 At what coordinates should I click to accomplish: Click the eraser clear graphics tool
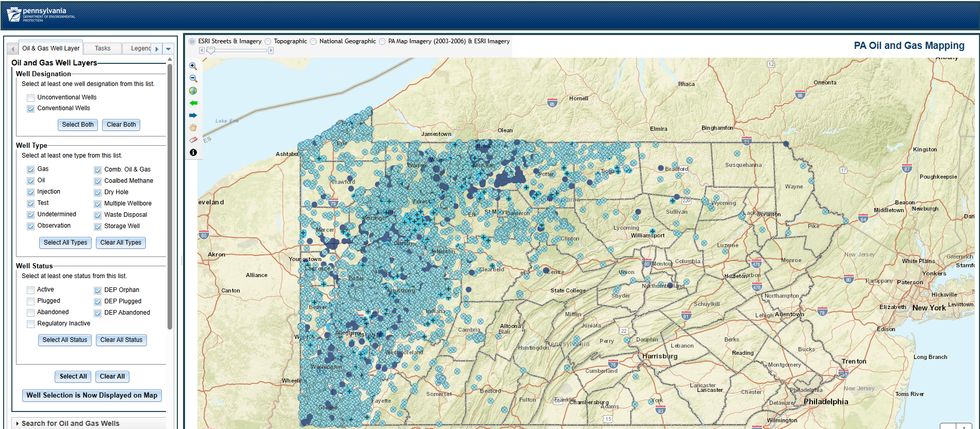point(193,140)
